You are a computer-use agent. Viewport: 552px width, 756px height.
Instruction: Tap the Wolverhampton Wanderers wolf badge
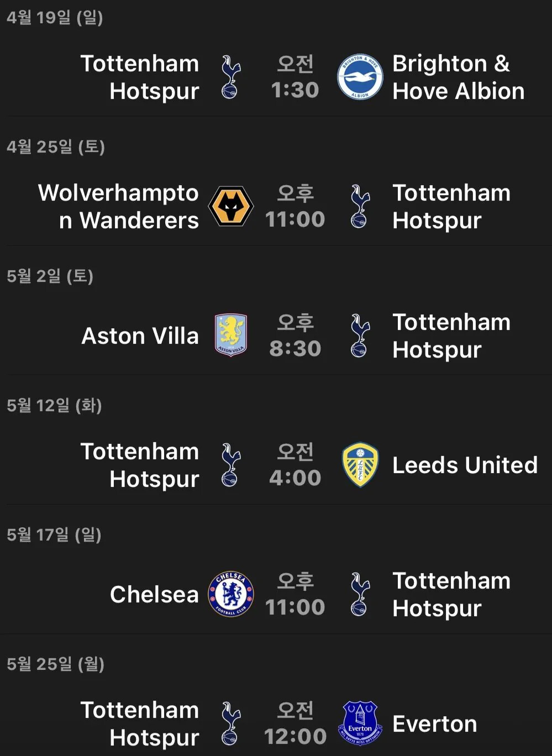[x=231, y=206]
